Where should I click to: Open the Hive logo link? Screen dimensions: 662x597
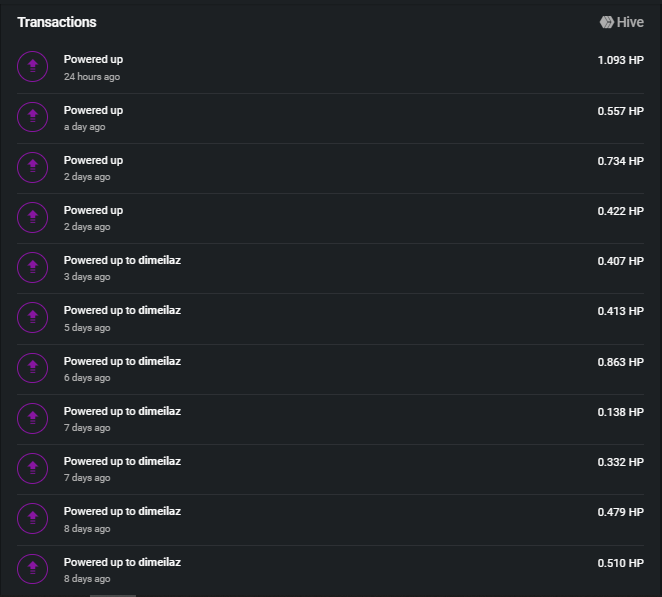(621, 22)
